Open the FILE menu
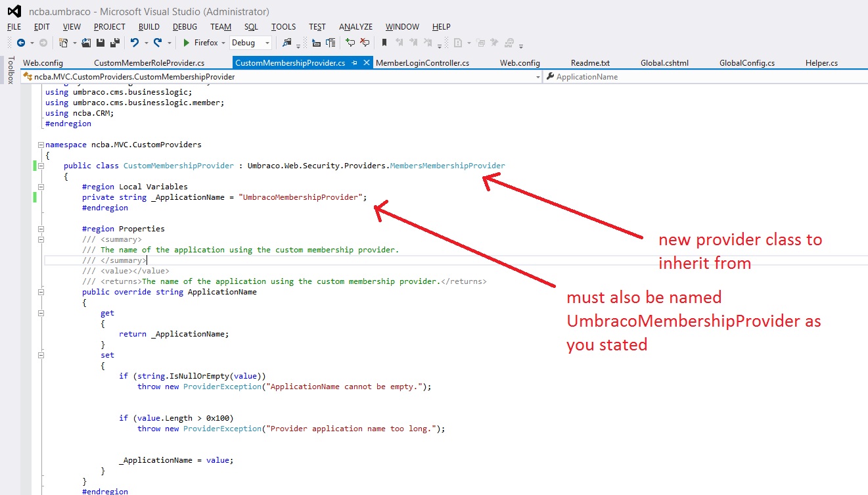868x495 pixels. pos(14,27)
